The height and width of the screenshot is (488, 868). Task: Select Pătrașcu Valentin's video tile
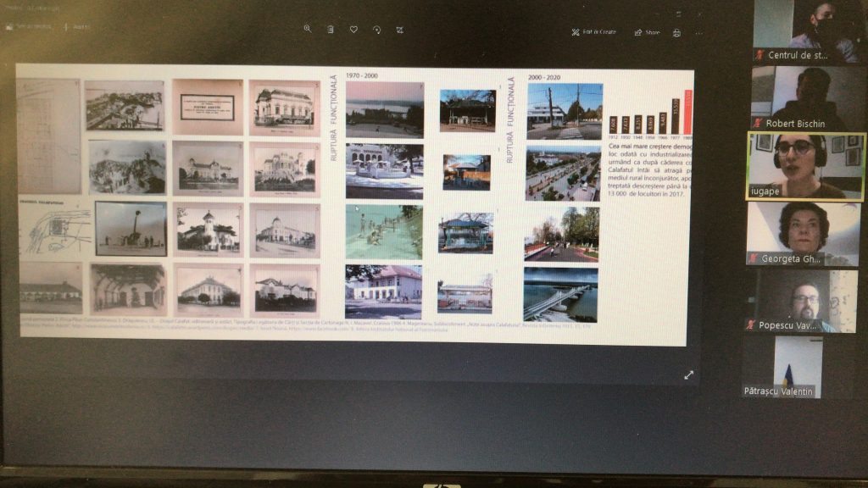click(x=798, y=364)
